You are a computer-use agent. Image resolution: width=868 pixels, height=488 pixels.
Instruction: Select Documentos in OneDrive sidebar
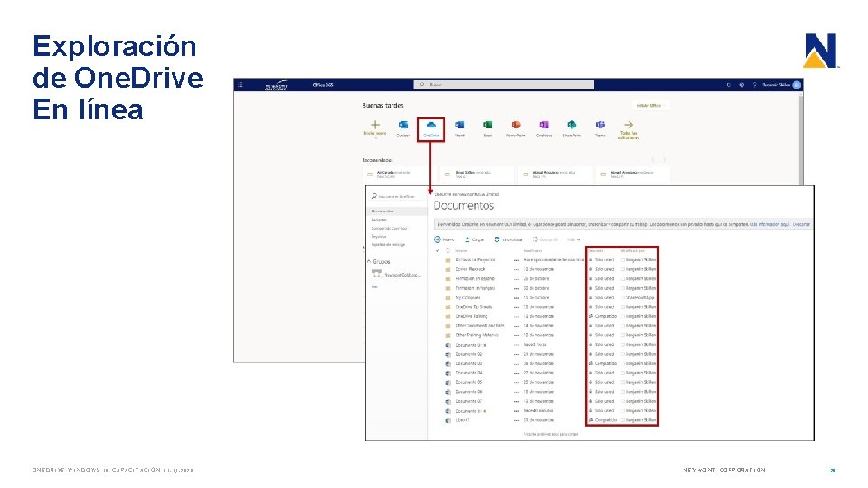coord(397,211)
